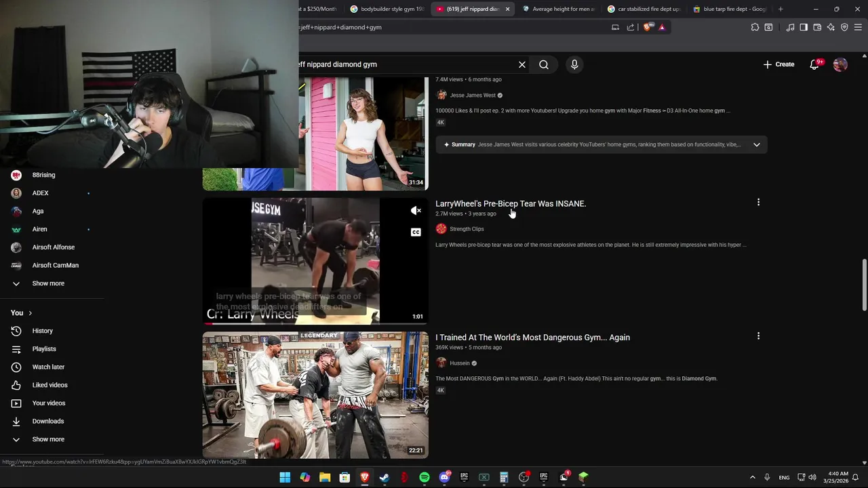The image size is (868, 488).
Task: Open Airsoft Alfonse subscription channel
Action: 53,247
